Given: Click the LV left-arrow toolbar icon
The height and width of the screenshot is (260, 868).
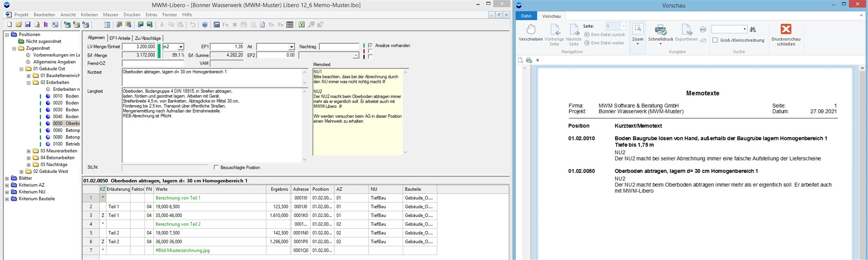Looking at the screenshot, I should (119, 25).
